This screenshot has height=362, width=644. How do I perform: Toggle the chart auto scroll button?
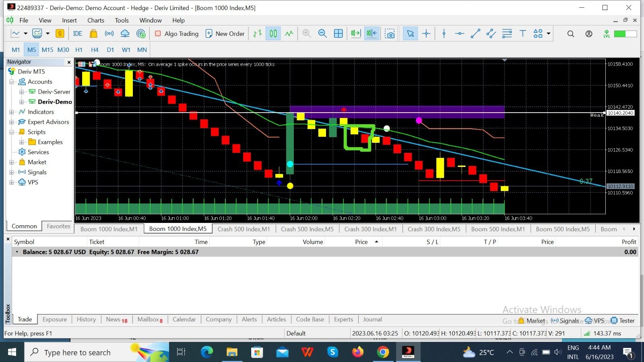[356, 34]
